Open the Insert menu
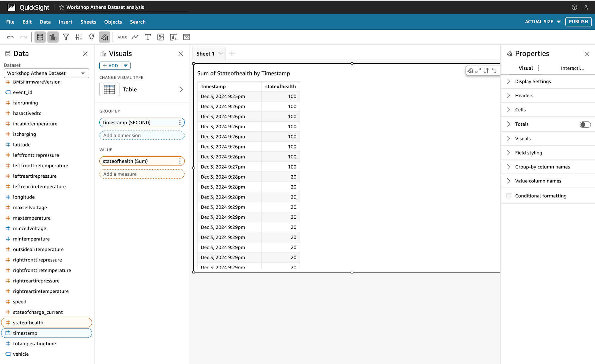Viewport: 595px width, 364px height. click(x=65, y=22)
